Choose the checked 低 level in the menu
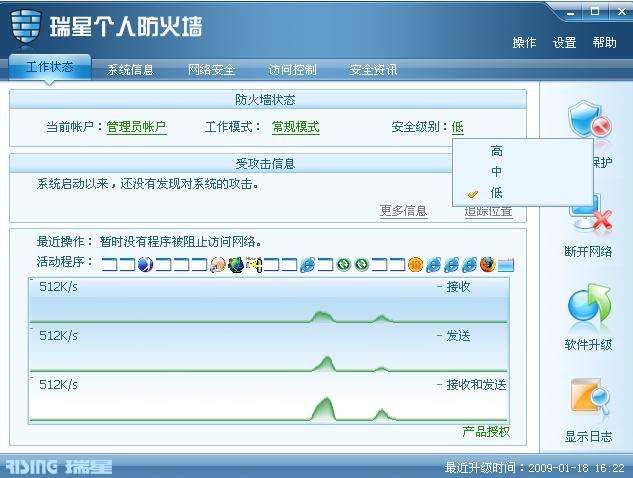 pos(497,193)
